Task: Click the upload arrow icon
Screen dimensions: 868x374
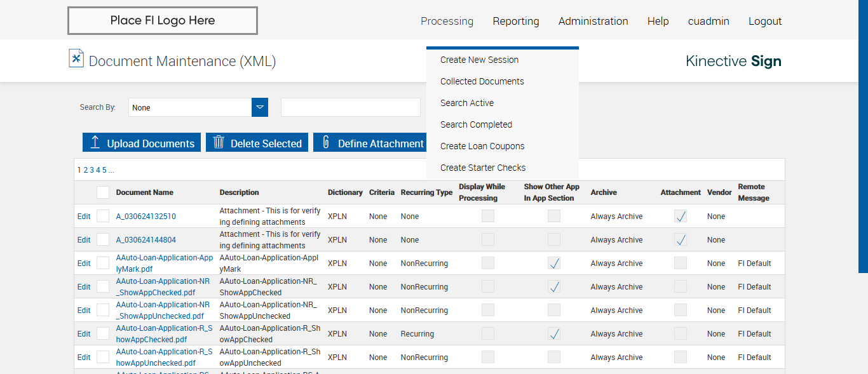Action: pyautogui.click(x=95, y=142)
